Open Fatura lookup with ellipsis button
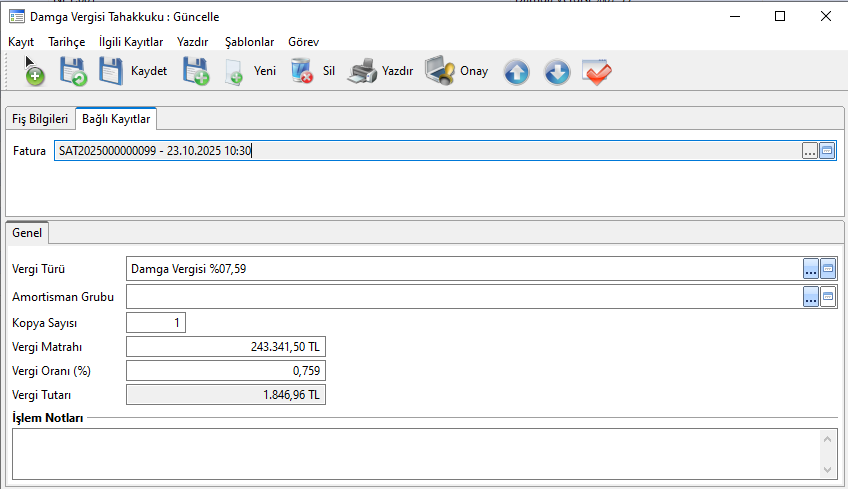The width and height of the screenshot is (848, 489). pos(809,151)
